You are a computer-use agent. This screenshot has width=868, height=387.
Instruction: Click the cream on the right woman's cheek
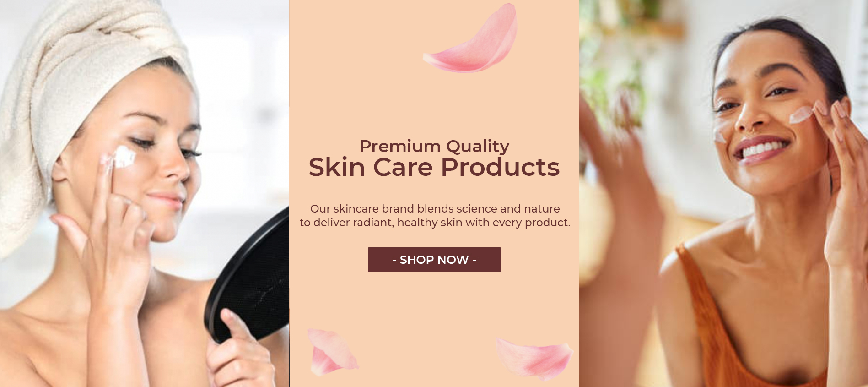click(x=801, y=115)
